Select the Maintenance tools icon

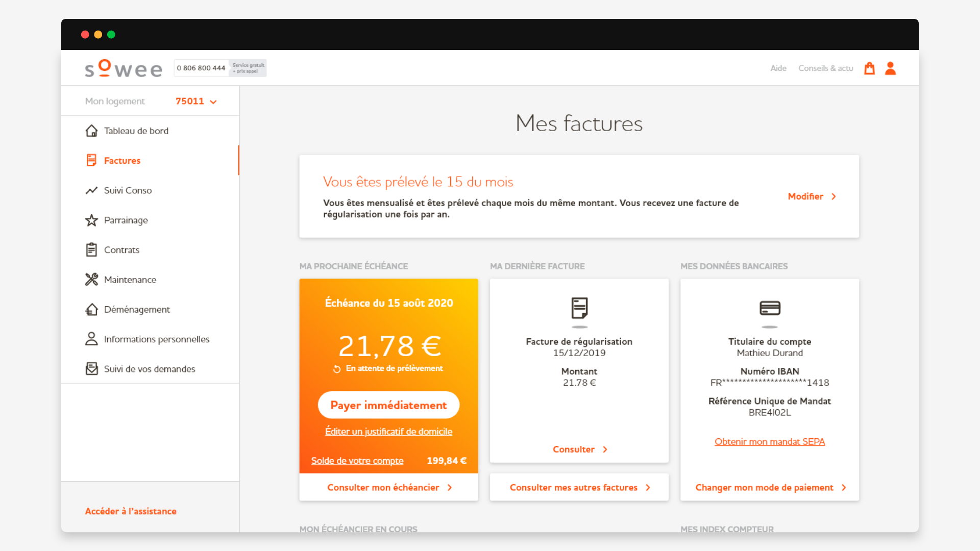tap(92, 280)
